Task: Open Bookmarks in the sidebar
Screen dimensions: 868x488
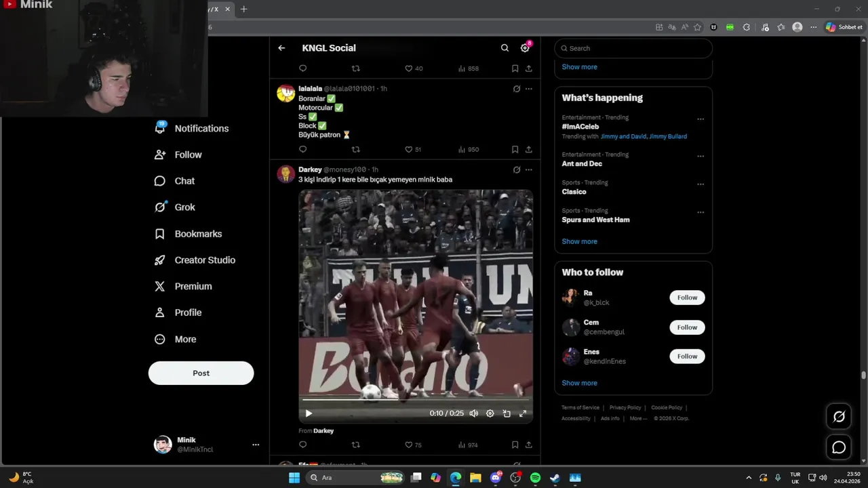Action: [x=189, y=234]
